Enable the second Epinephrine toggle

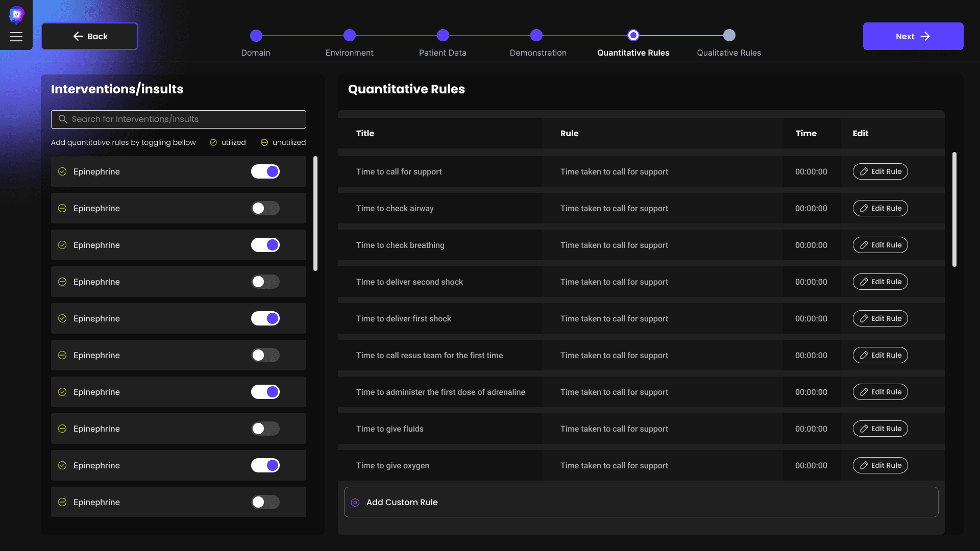pyautogui.click(x=265, y=209)
